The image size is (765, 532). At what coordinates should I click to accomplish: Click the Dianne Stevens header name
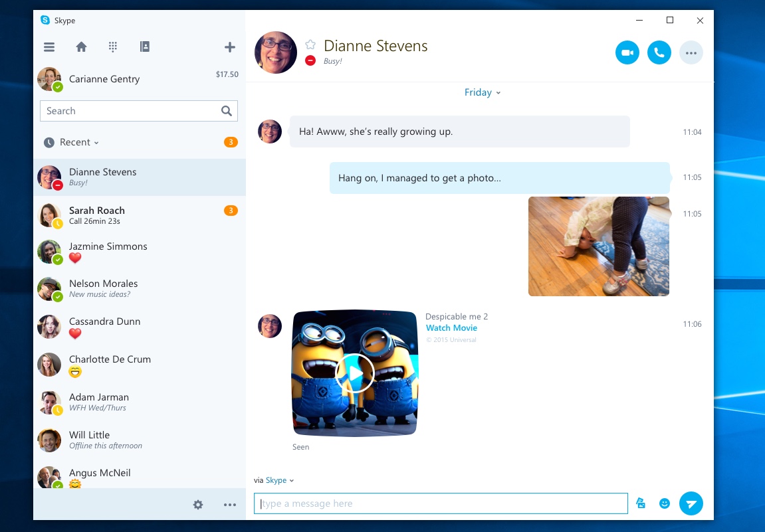[x=376, y=46]
